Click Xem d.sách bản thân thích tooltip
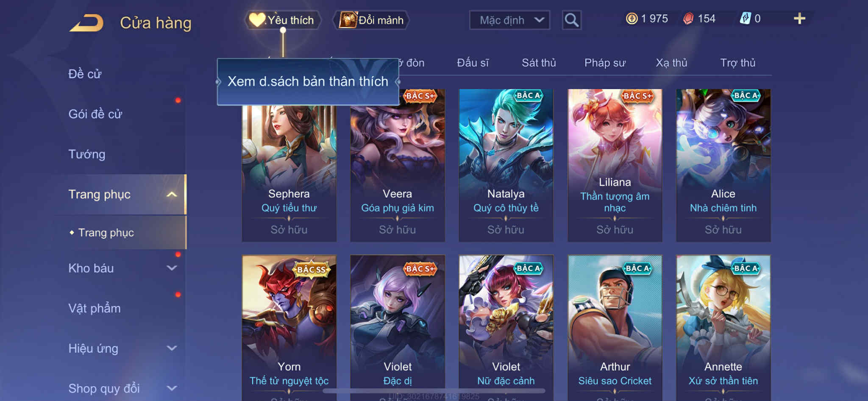Screen dimensions: 868x401 (x=308, y=81)
